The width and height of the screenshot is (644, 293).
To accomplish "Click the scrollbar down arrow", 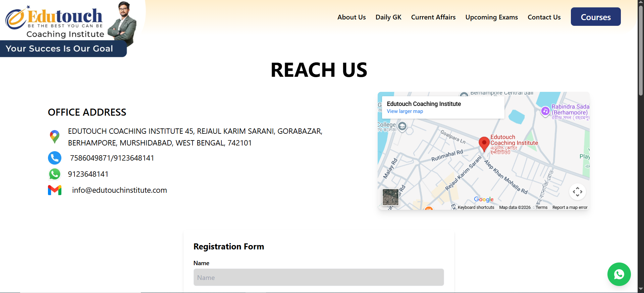I will [x=641, y=289].
